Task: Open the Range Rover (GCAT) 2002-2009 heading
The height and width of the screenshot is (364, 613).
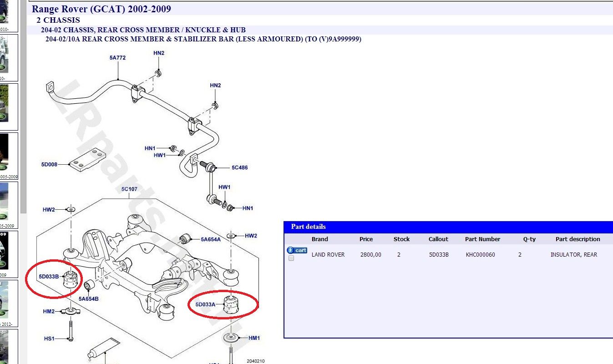Action: (x=101, y=9)
